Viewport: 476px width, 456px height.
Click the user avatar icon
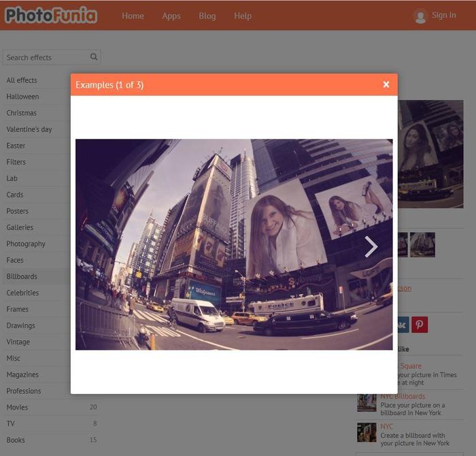coord(420,16)
